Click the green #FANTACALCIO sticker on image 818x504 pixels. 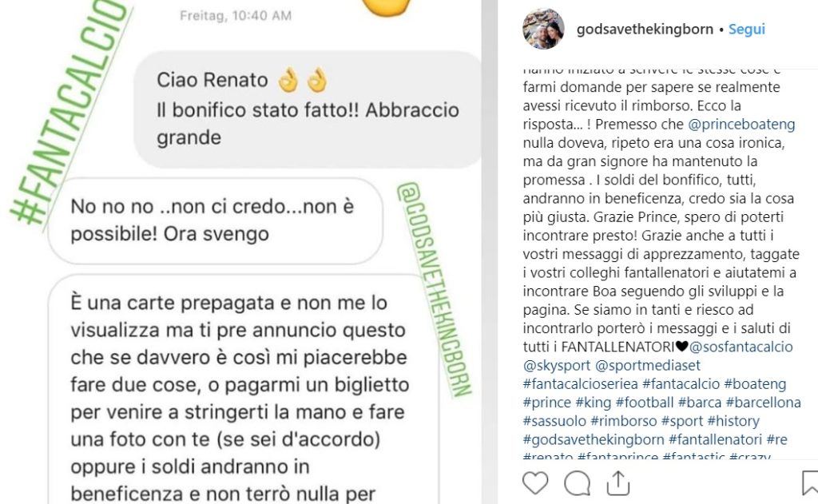[x=69, y=112]
